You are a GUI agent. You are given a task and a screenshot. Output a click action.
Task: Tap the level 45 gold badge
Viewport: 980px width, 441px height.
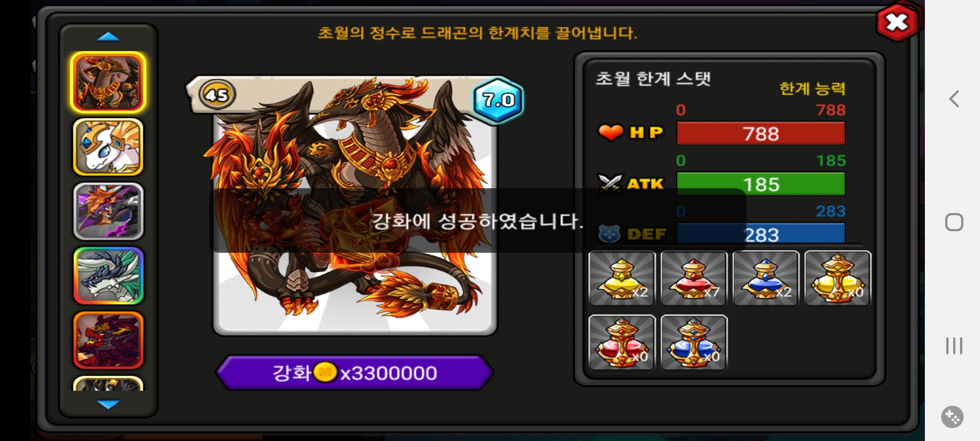pyautogui.click(x=217, y=95)
